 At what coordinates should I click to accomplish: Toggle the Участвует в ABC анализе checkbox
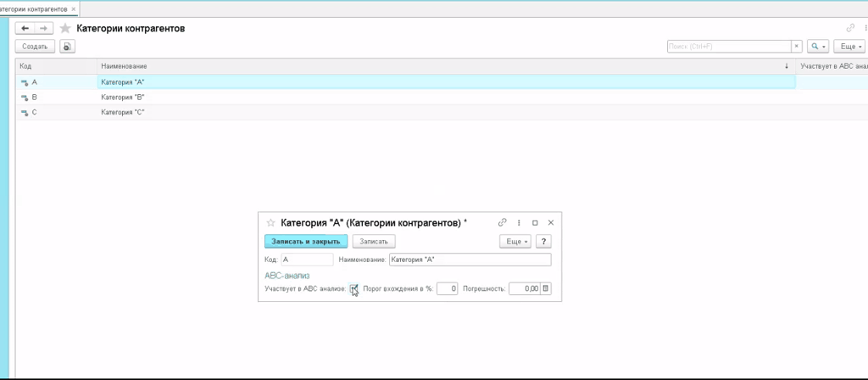pyautogui.click(x=353, y=288)
